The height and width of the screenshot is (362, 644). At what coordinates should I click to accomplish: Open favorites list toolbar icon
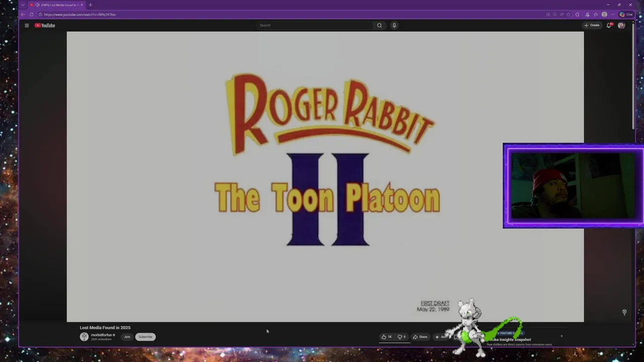596,15
